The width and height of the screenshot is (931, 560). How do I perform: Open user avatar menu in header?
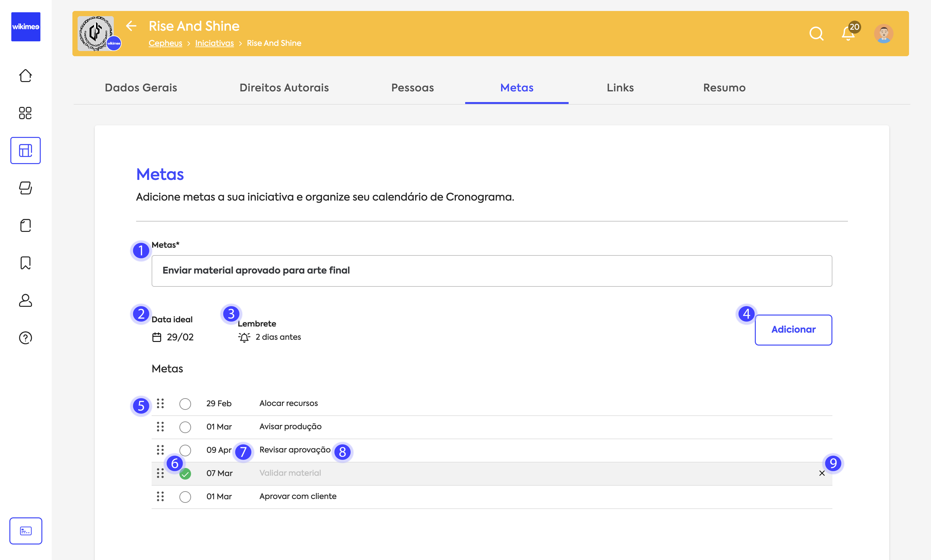point(883,34)
